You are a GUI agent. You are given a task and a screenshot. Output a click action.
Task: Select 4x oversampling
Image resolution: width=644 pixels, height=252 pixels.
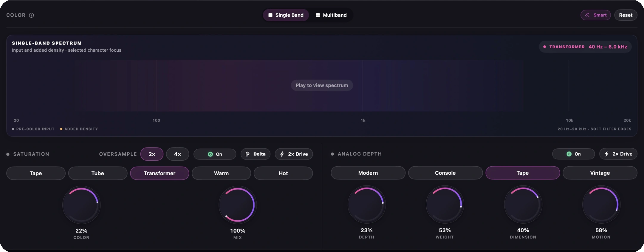point(177,154)
